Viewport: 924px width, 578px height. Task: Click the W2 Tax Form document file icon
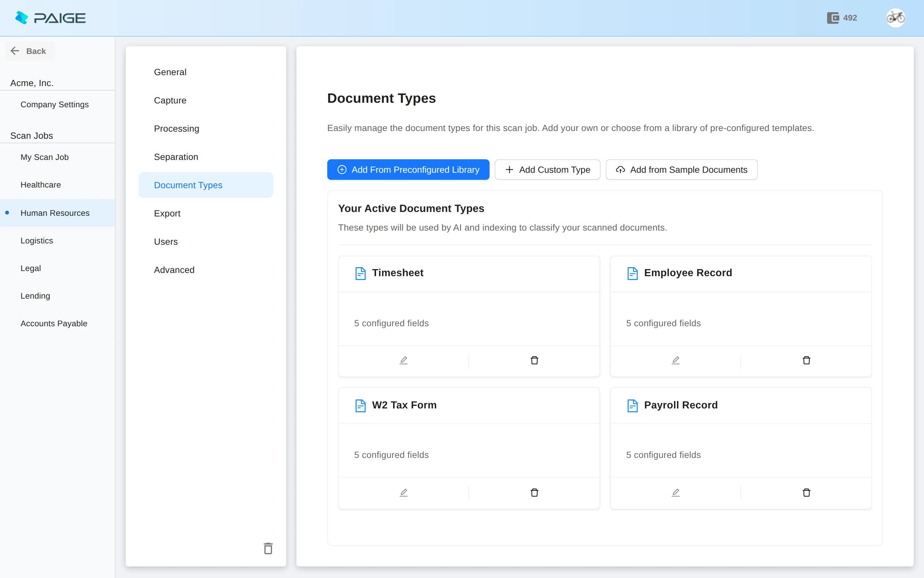click(360, 406)
